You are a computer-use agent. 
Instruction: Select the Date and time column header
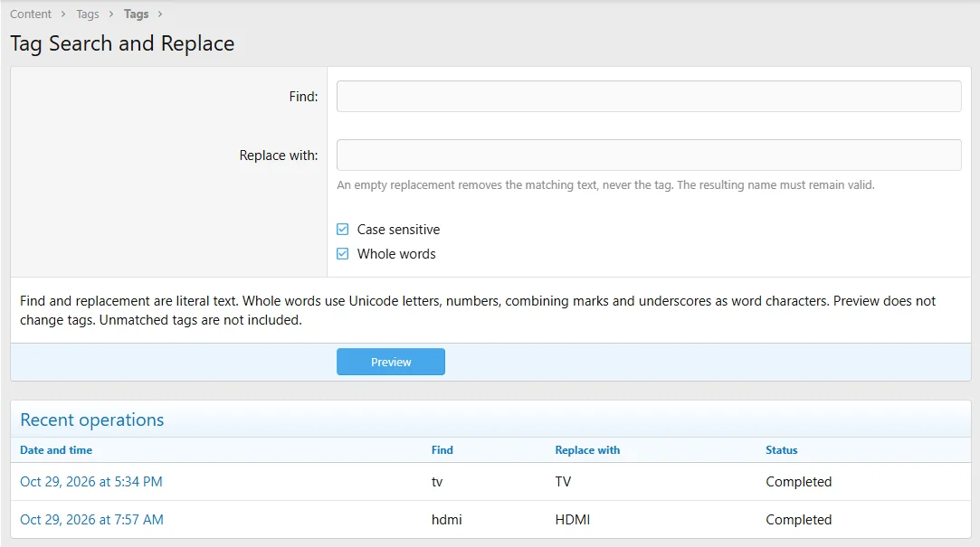(x=56, y=449)
